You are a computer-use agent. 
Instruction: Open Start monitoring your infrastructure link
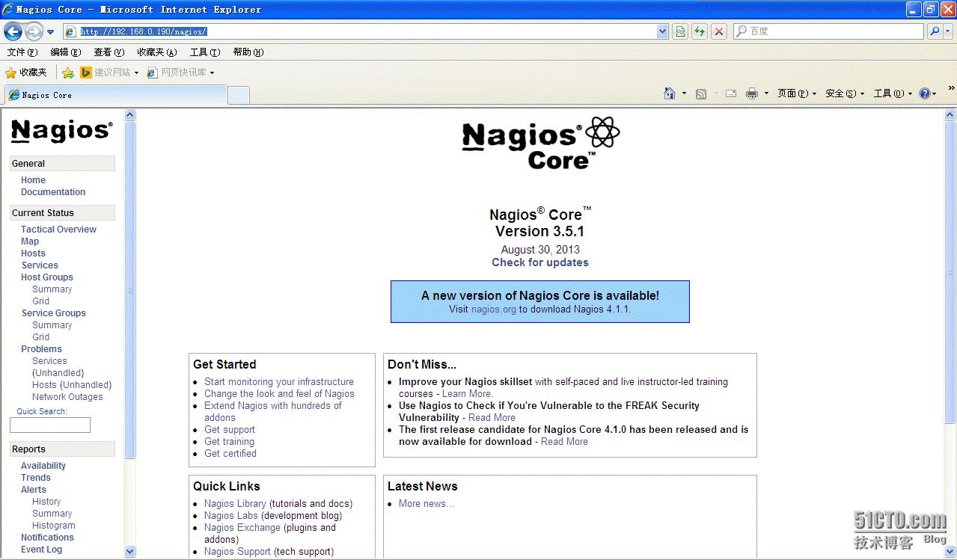(279, 382)
